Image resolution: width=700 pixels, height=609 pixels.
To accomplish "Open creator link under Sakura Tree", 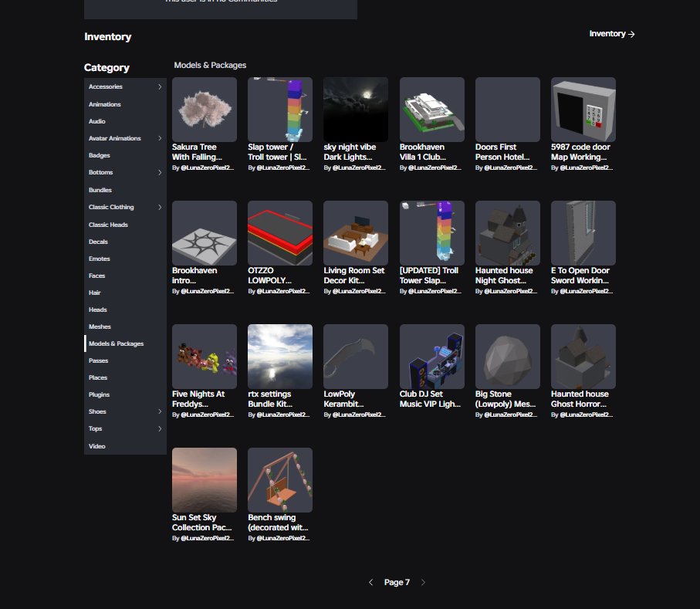I will pos(207,167).
